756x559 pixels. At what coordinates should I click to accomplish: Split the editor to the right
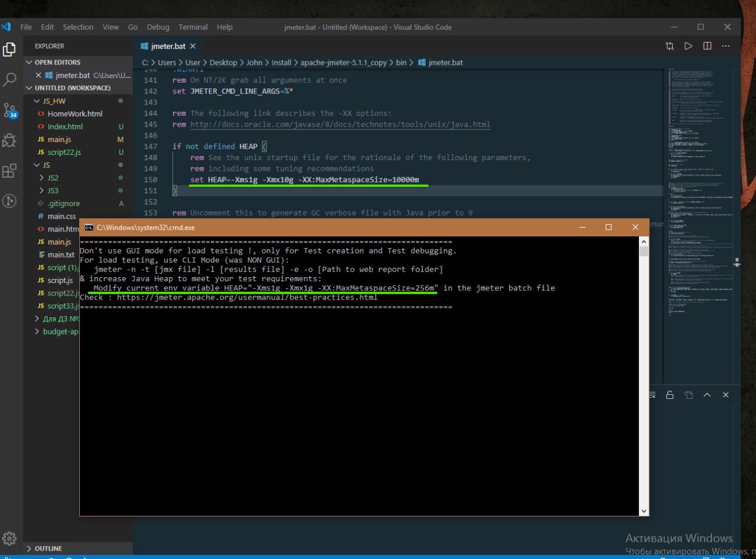click(707, 46)
